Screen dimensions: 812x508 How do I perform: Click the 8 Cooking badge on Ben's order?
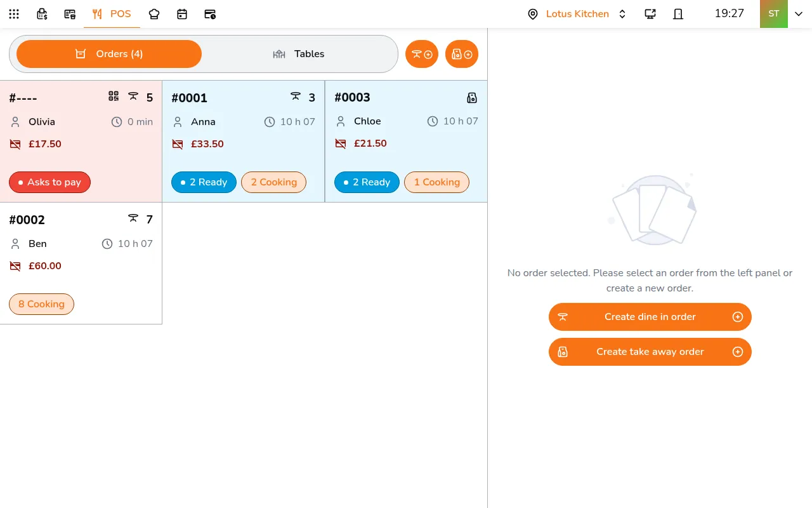pyautogui.click(x=41, y=304)
